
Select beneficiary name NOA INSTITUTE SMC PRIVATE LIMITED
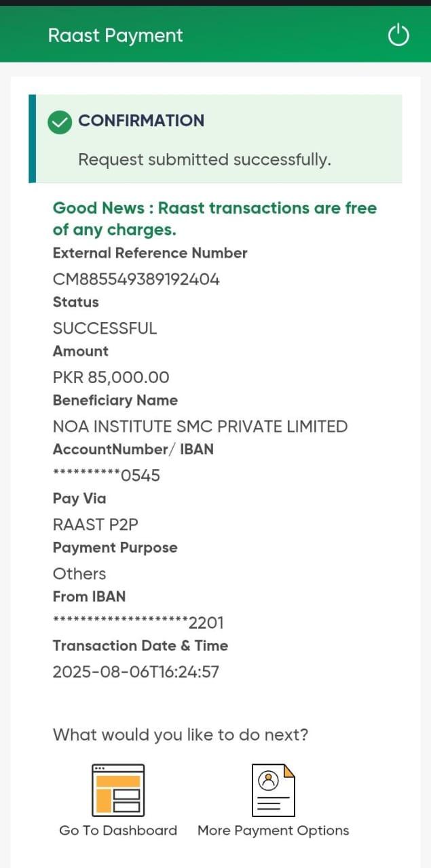pos(200,427)
